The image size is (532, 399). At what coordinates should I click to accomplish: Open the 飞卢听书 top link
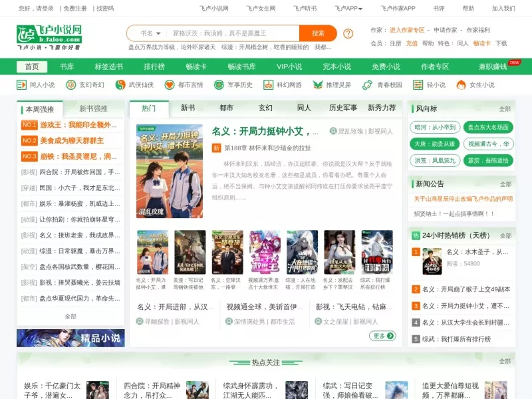coord(305,9)
